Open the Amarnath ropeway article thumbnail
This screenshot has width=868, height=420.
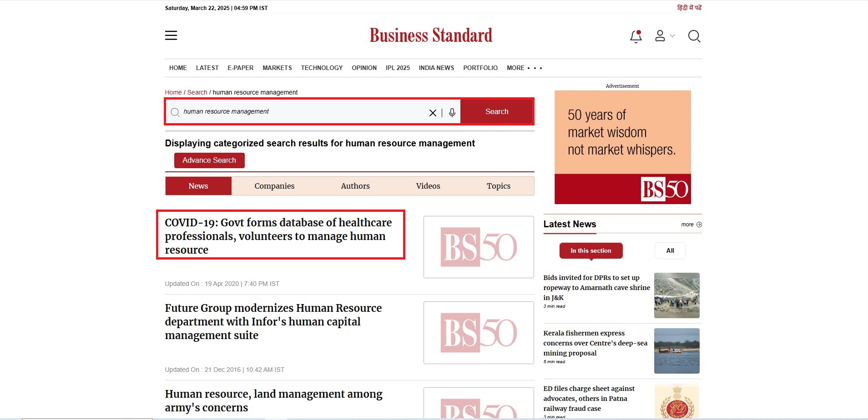pyautogui.click(x=676, y=295)
